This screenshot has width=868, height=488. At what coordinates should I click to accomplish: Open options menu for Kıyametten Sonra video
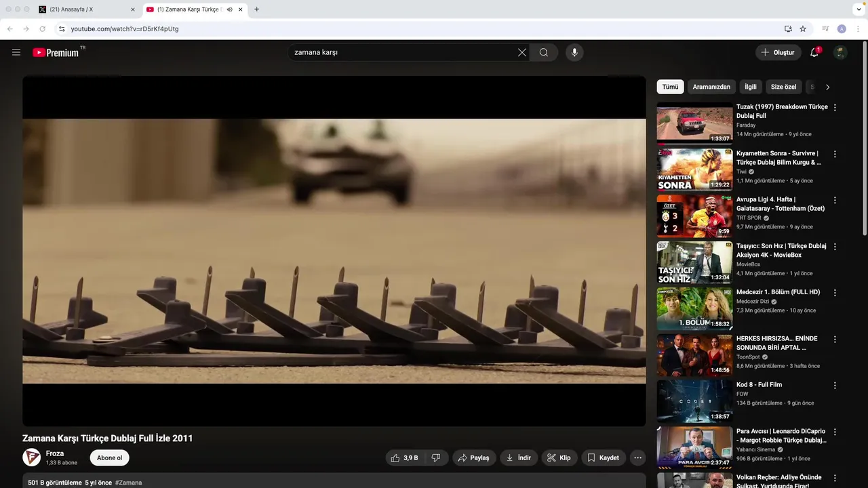point(835,154)
